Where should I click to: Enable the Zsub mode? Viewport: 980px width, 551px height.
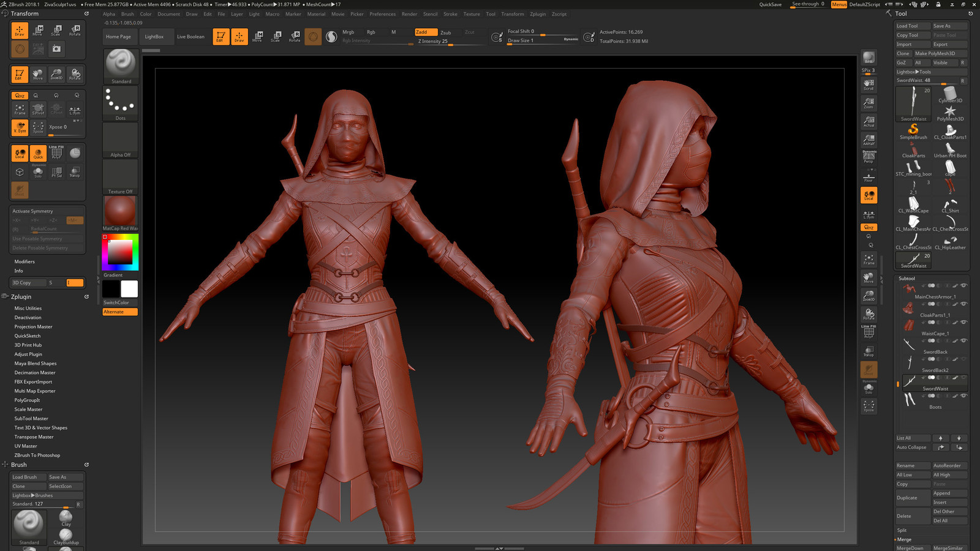(446, 32)
